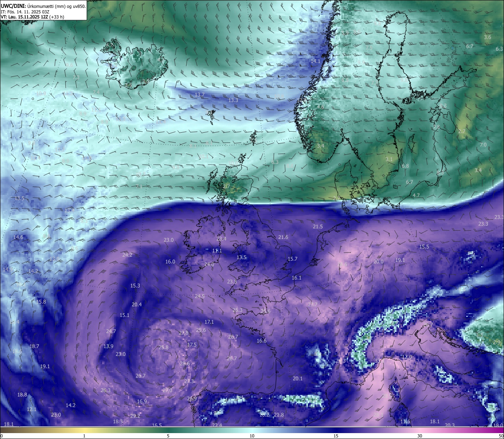Select the 18.8 value at lower left
This screenshot has width=504, height=439.
22,395
